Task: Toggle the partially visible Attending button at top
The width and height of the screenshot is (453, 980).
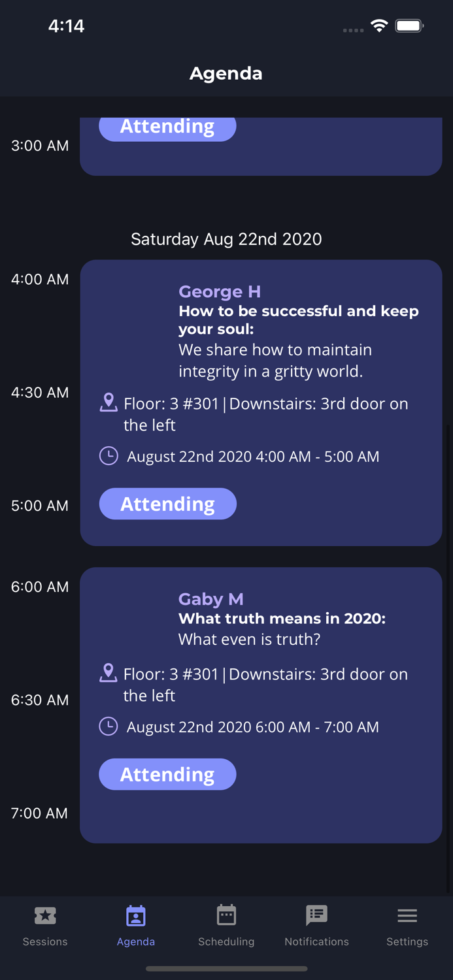Action: [x=167, y=128]
